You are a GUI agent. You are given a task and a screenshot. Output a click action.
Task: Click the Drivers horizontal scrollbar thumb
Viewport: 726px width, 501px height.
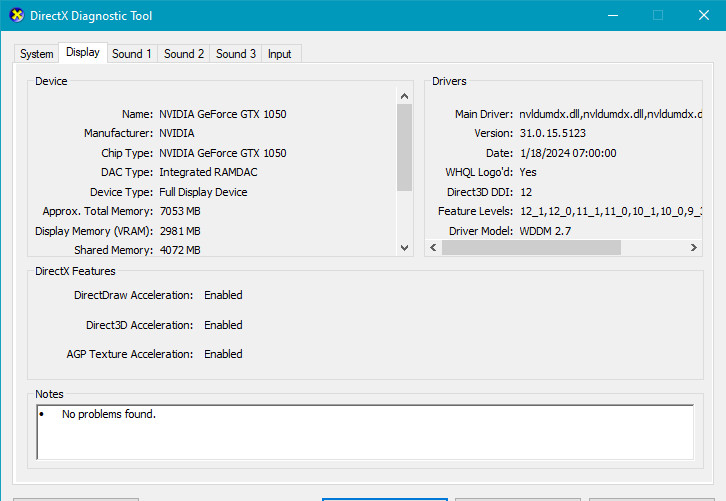click(531, 247)
